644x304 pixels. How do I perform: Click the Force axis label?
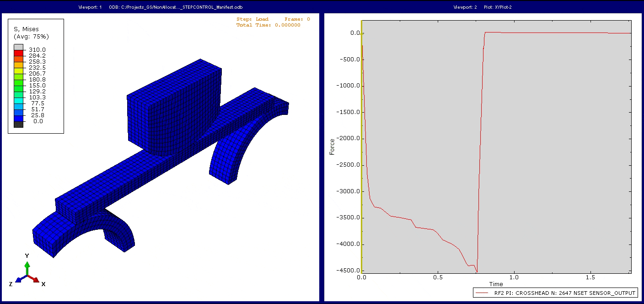[x=332, y=147]
